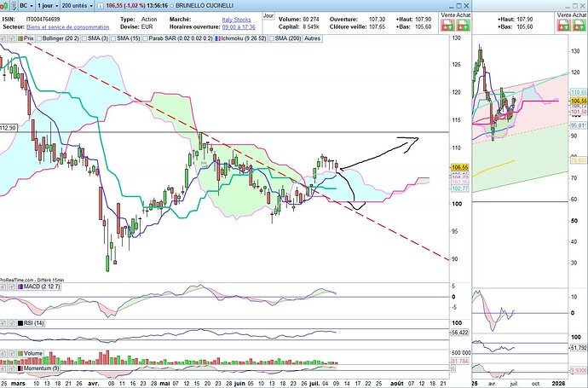
Task: Click move-down arrow for the Momentum panel
Action: [3, 368]
